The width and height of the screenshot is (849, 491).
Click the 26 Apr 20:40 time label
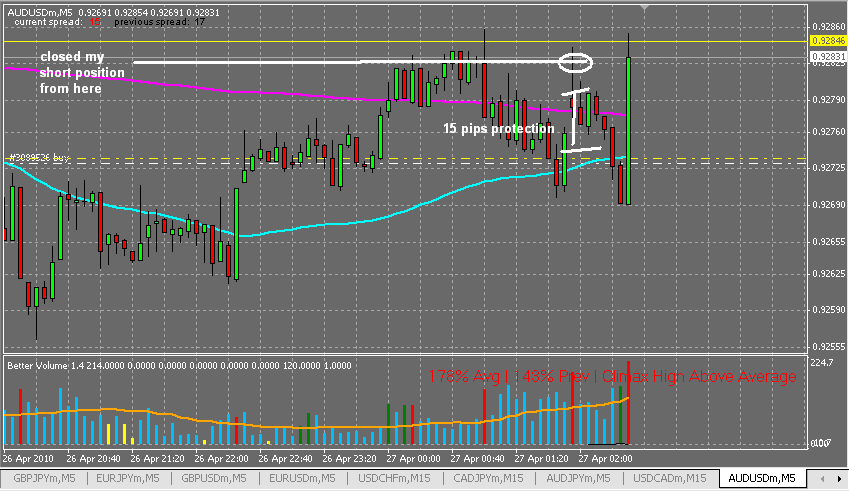[x=93, y=459]
